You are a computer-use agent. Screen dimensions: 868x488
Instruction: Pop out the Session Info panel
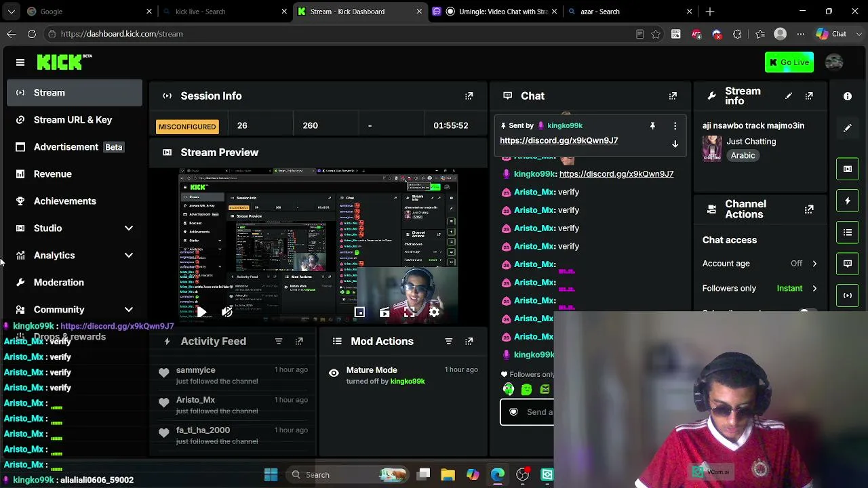point(469,96)
